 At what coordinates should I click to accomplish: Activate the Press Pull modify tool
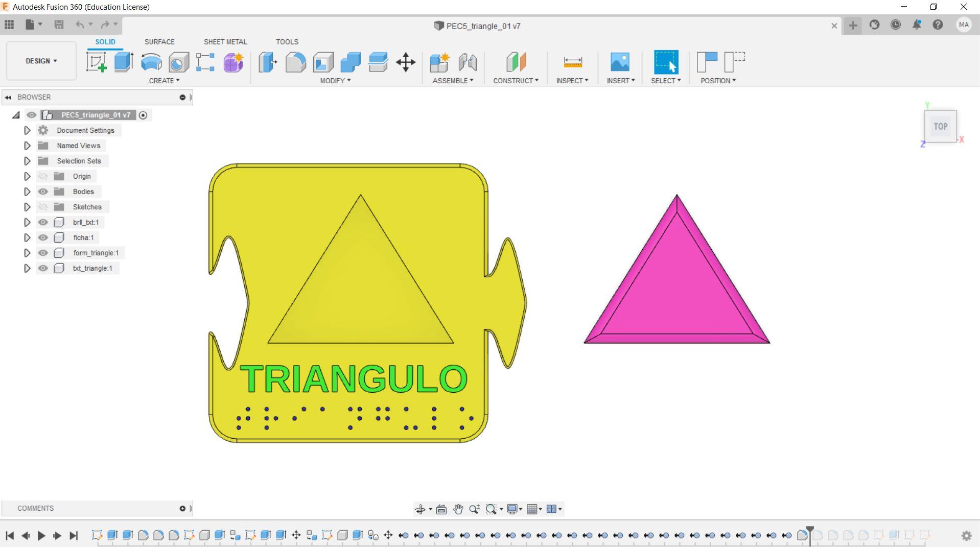(267, 62)
